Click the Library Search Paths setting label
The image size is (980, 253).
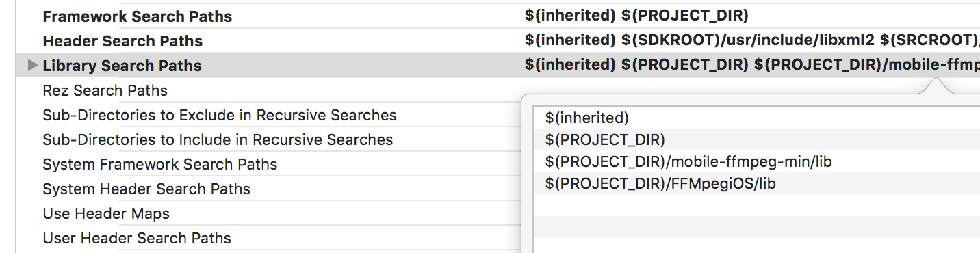122,66
